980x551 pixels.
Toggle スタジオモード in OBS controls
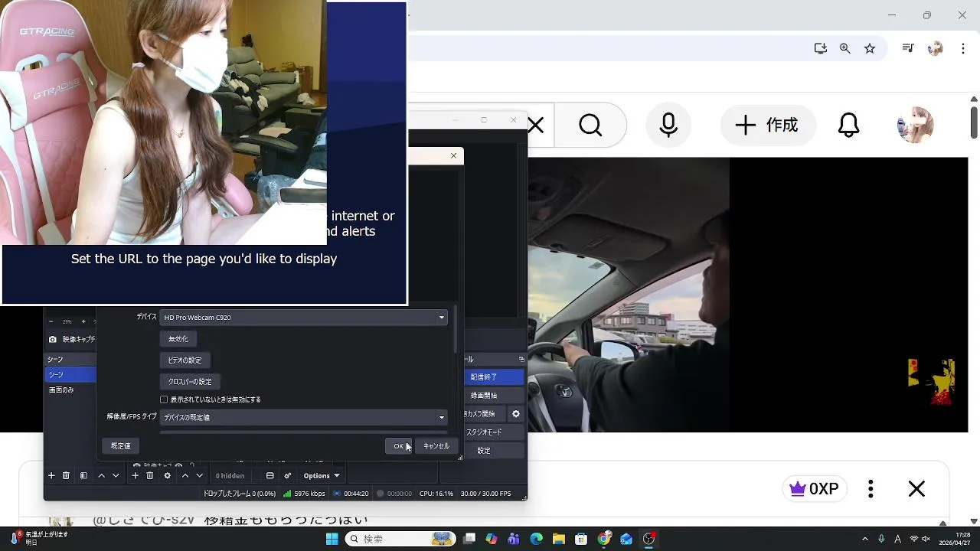(x=494, y=432)
